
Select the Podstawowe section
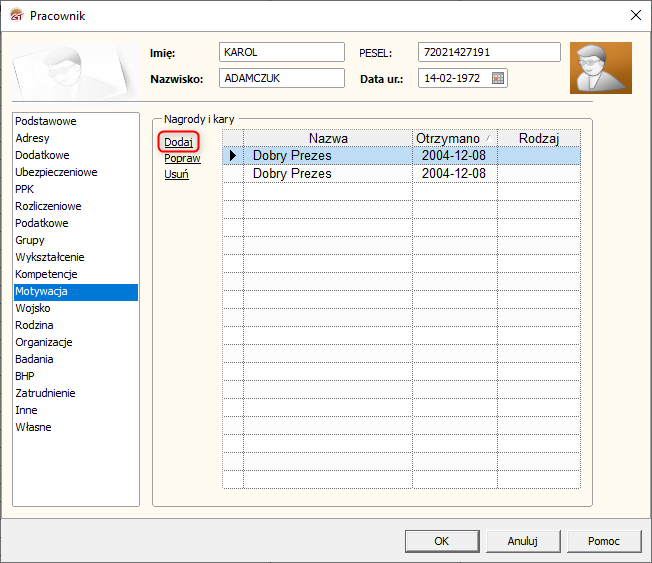click(76, 121)
